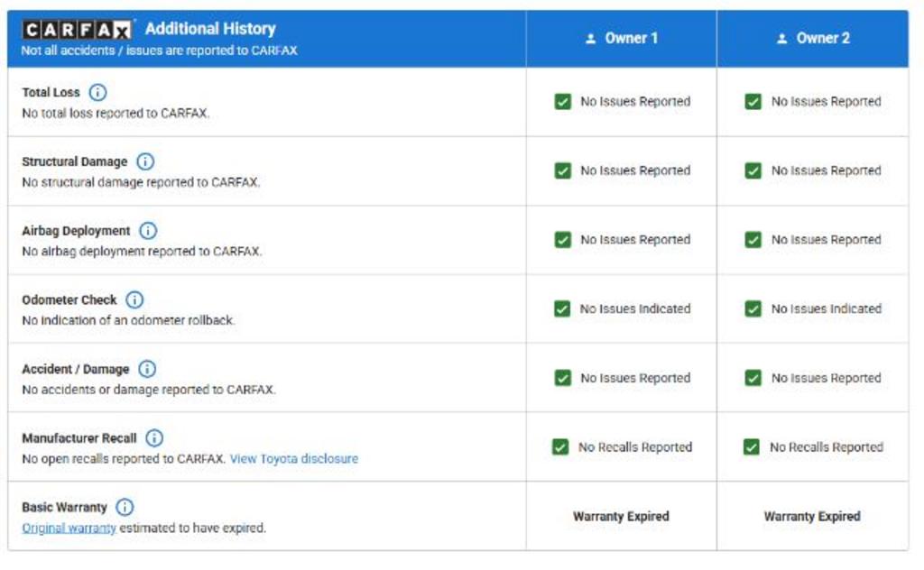The width and height of the screenshot is (924, 570).
Task: Click Owner 1 Airbag Deployment 'No Issues Reported' text
Action: point(635,240)
